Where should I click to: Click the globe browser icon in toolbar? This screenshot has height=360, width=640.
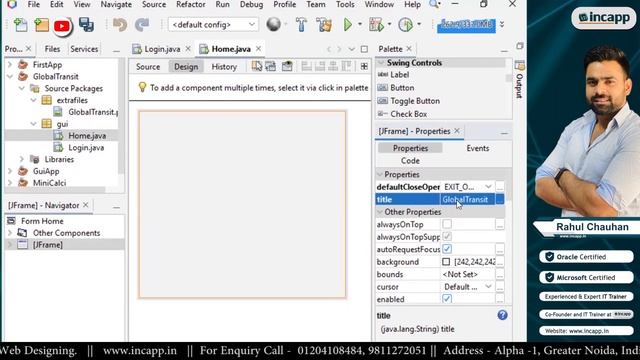pos(273,24)
